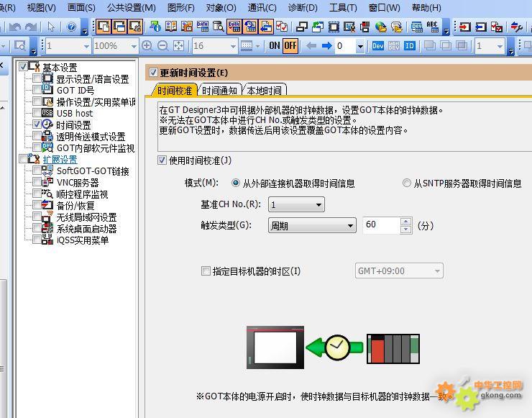The height and width of the screenshot is (418, 532).
Task: Select 顺控程序监视 in tree
Action: (x=82, y=194)
